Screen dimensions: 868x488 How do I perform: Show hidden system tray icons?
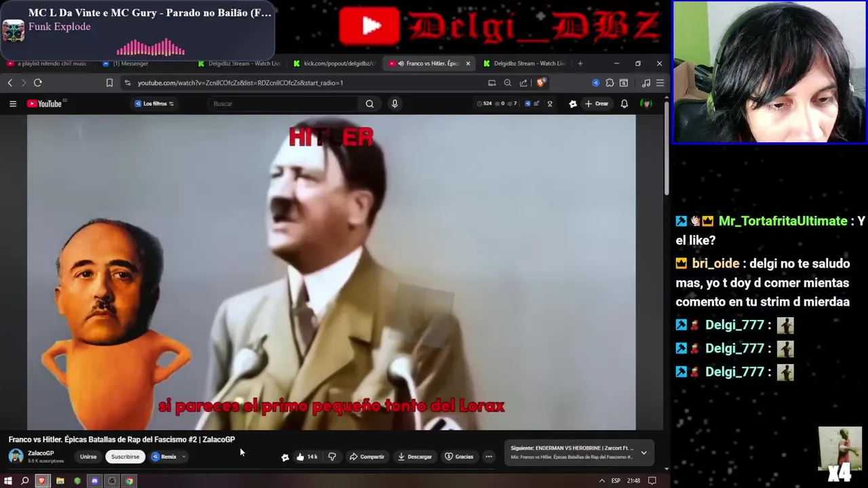click(601, 481)
